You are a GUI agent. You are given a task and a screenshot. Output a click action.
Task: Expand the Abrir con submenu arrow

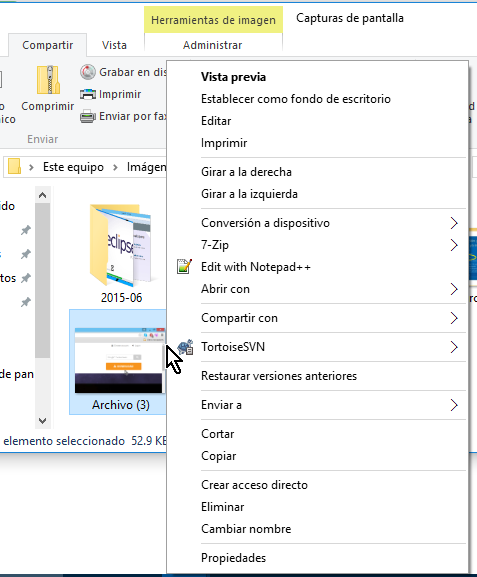[454, 289]
